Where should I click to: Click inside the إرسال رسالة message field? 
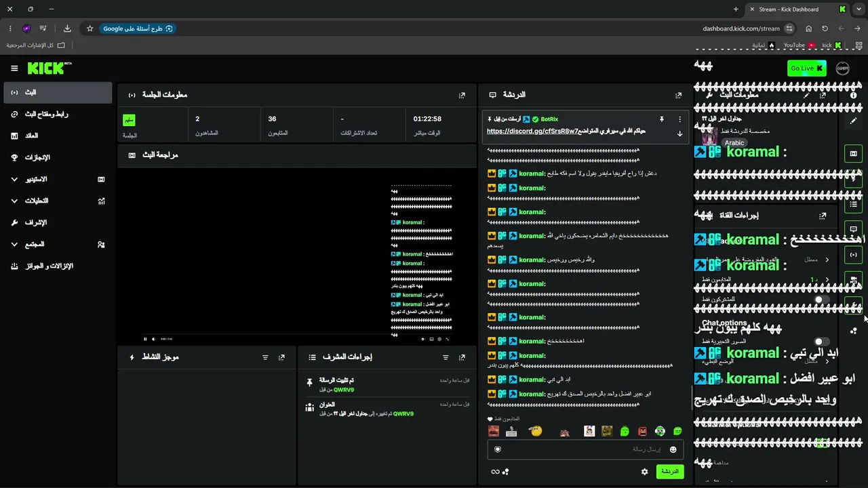(x=585, y=449)
